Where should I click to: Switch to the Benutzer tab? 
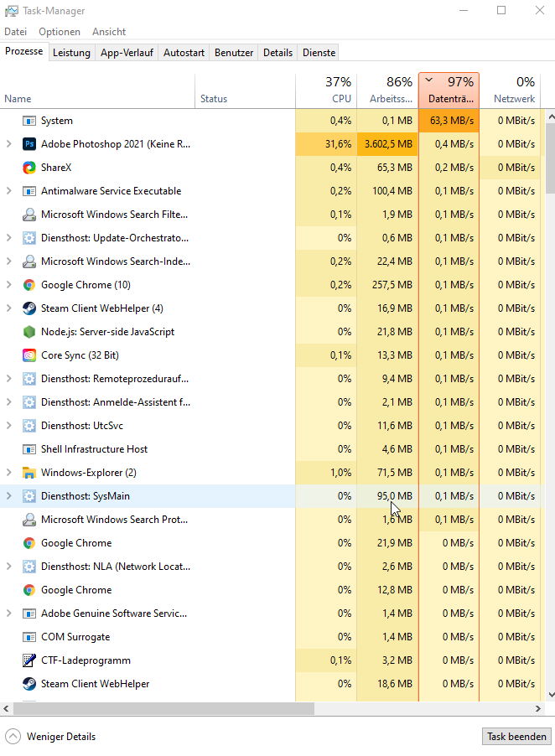pos(234,53)
